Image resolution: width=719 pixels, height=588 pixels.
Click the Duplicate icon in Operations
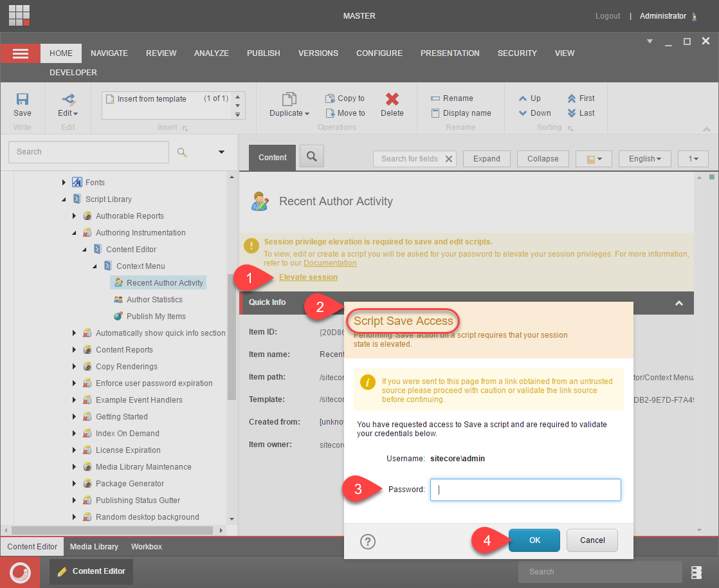tap(289, 99)
